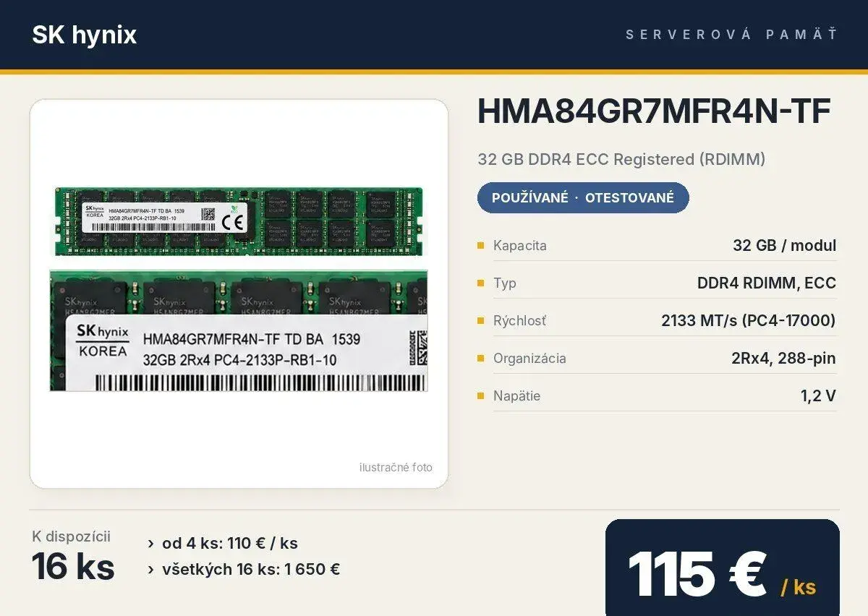The image size is (868, 616).
Task: Click the Rýchlosť label
Action: point(519,320)
